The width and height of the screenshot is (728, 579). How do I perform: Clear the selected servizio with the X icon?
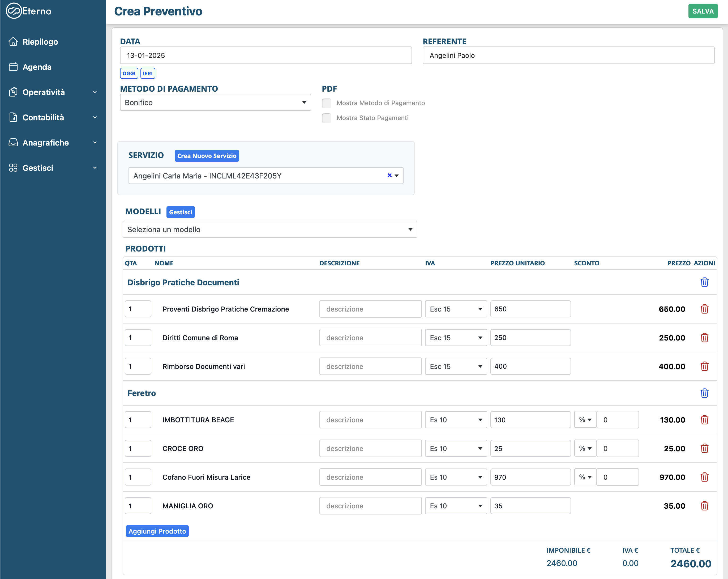tap(389, 175)
